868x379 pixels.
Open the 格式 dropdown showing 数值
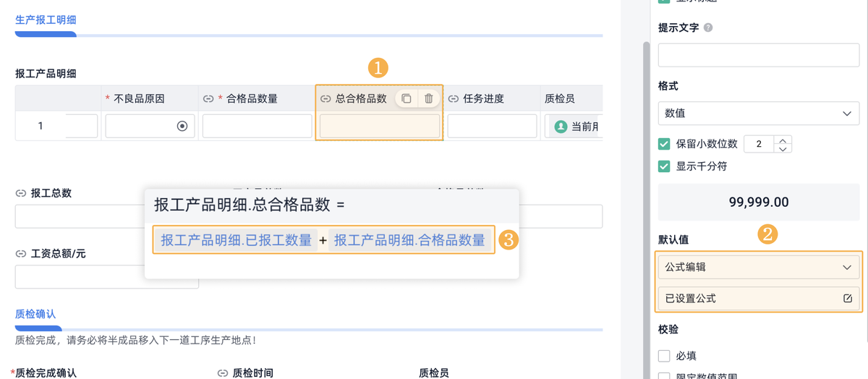[758, 114]
